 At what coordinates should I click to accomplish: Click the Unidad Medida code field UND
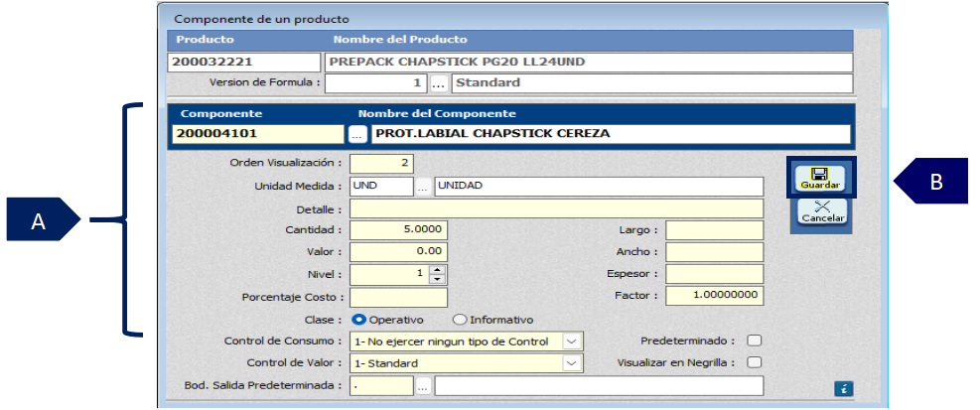click(381, 187)
